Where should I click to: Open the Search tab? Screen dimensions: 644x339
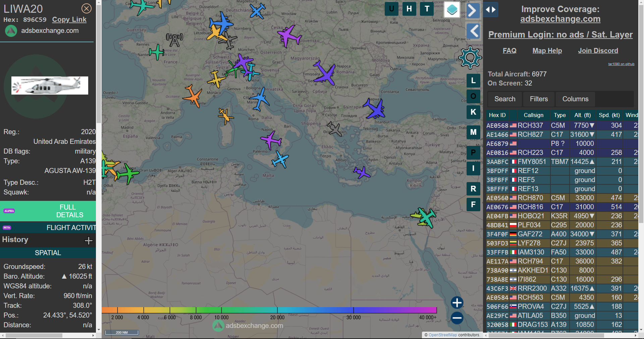[505, 99]
